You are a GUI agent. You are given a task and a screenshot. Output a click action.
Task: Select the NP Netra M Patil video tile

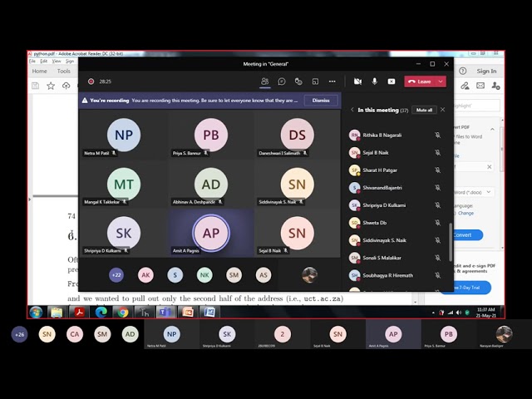tap(123, 135)
